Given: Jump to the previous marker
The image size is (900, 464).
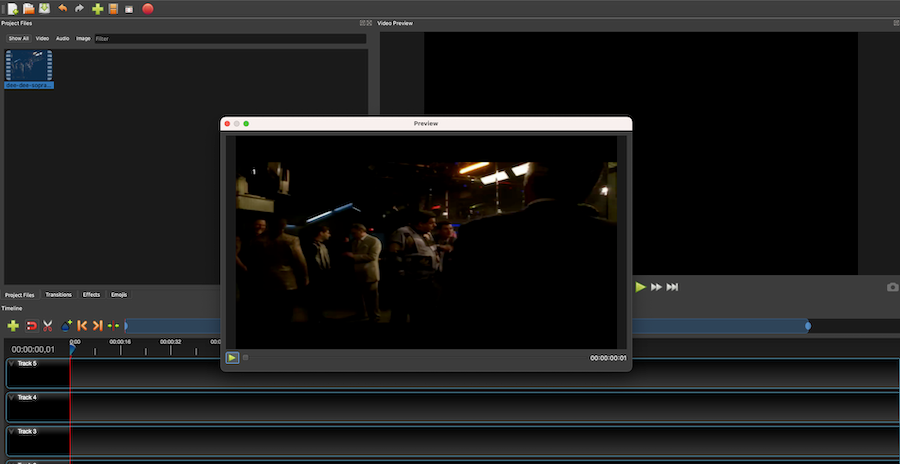Looking at the screenshot, I should [82, 326].
